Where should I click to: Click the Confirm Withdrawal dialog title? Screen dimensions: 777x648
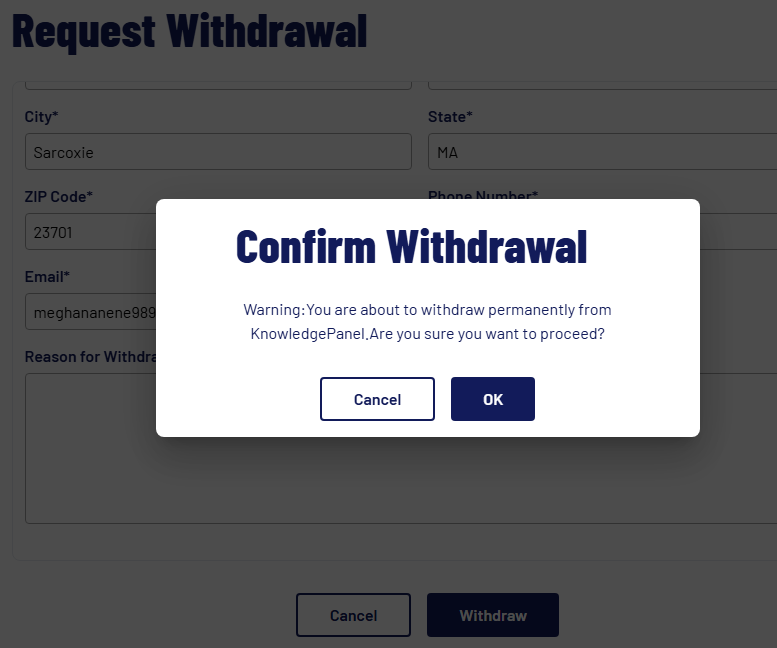point(411,246)
